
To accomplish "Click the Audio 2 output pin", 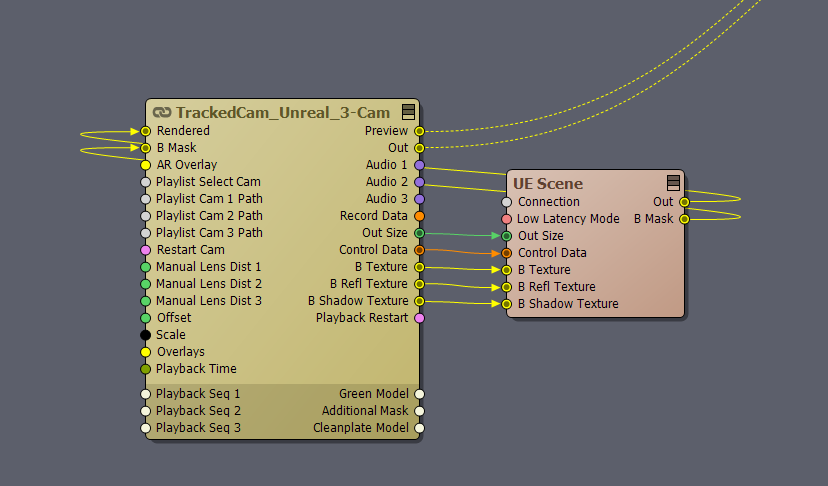I will (419, 182).
